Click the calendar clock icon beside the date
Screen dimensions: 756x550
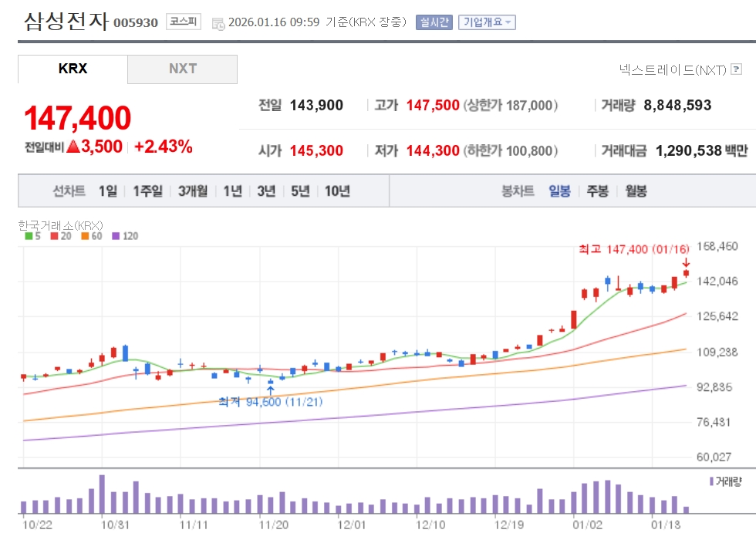coord(218,23)
